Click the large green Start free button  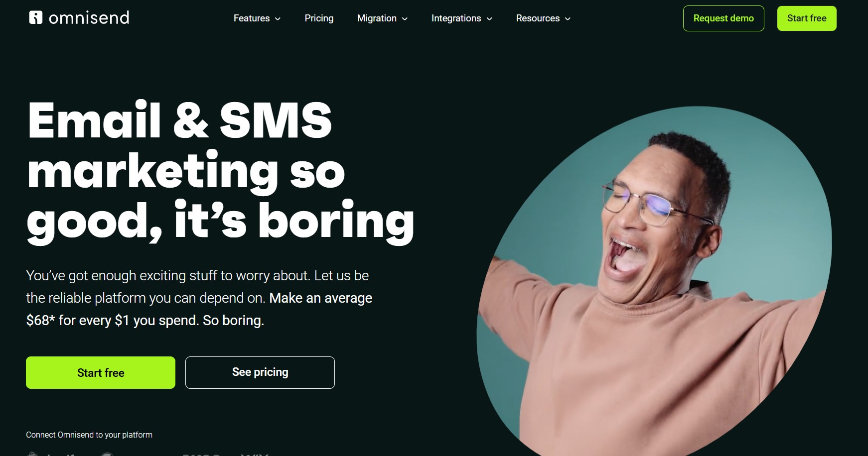click(x=101, y=372)
